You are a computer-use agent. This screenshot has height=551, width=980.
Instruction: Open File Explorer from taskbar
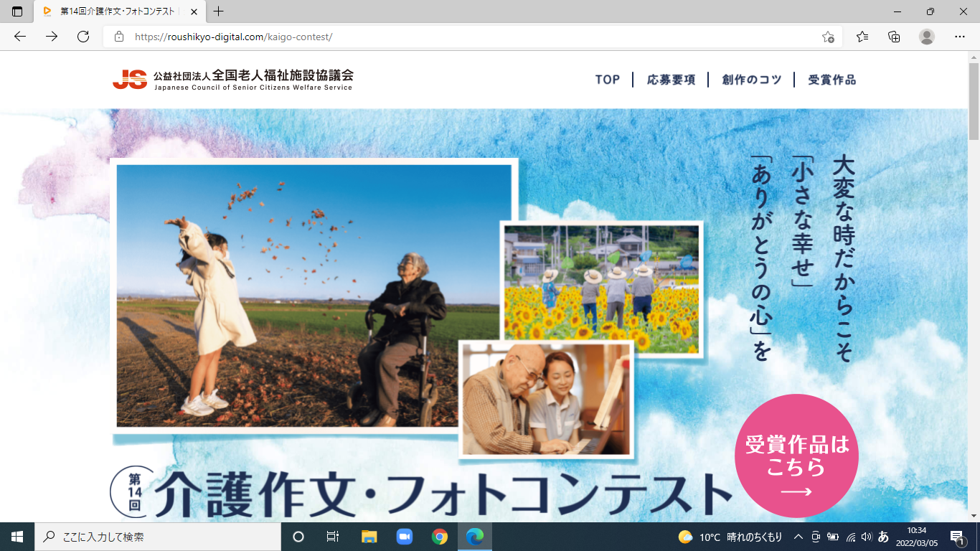click(369, 537)
